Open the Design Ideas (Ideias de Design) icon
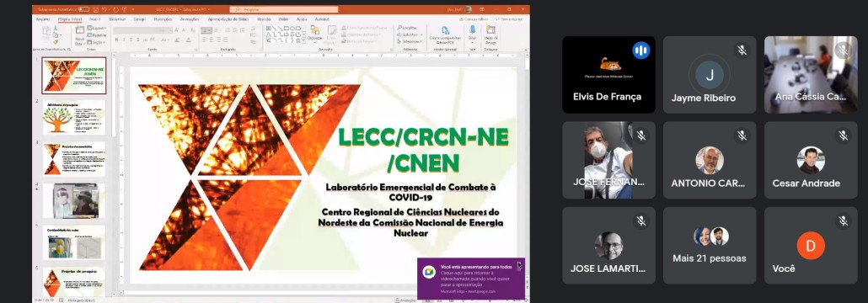 click(x=490, y=29)
